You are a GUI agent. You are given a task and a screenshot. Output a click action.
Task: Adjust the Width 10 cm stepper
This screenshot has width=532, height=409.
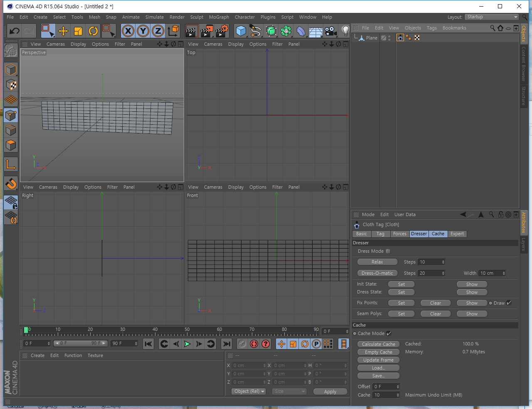point(504,273)
